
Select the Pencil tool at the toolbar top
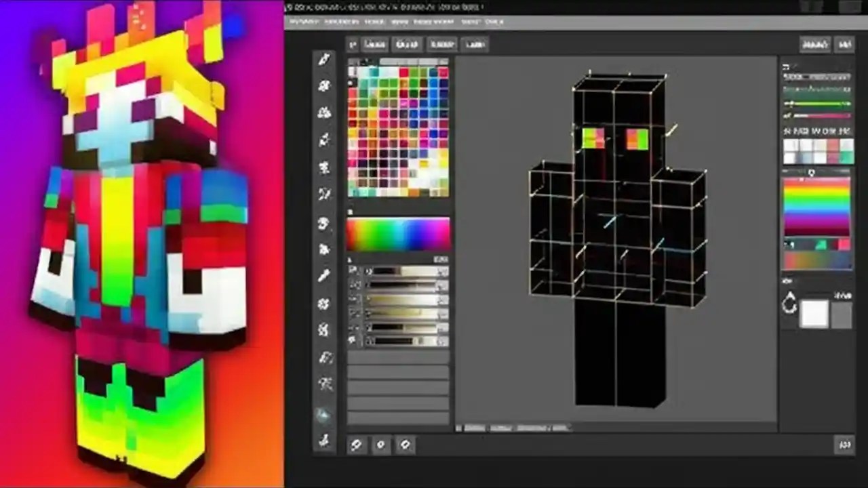pyautogui.click(x=324, y=60)
